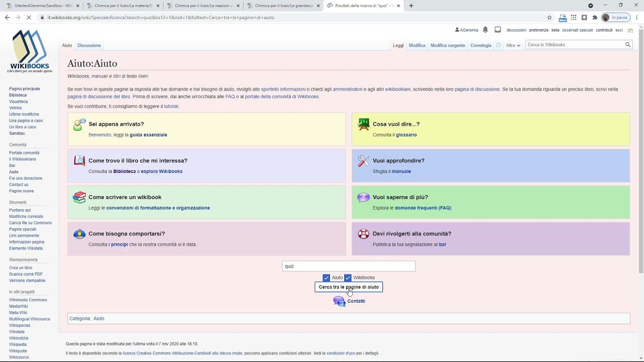Click the gadget icon after 'esci'
Viewport: 644px width, 362px height.
pos(630,30)
